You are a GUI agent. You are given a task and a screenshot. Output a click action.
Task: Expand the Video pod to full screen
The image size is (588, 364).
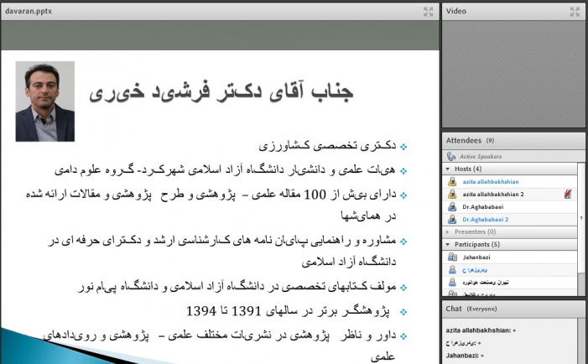coord(575,11)
